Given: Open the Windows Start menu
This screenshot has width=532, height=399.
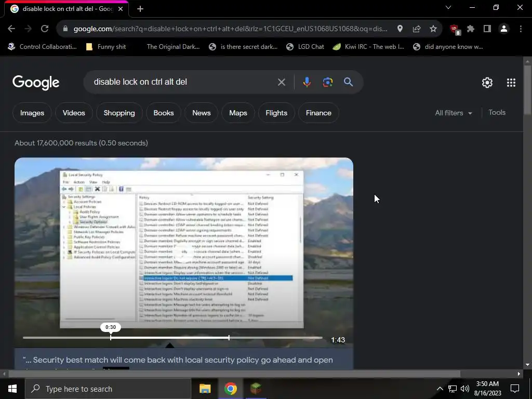Looking at the screenshot, I should pyautogui.click(x=12, y=389).
